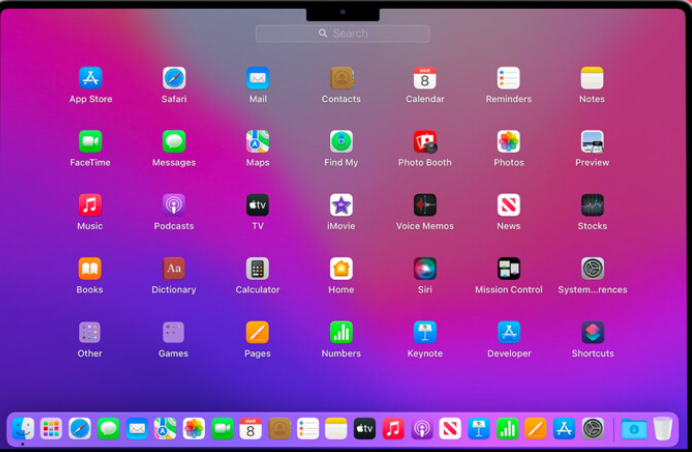This screenshot has width=692, height=452.
Task: Open Voice Memos
Action: [x=425, y=205]
